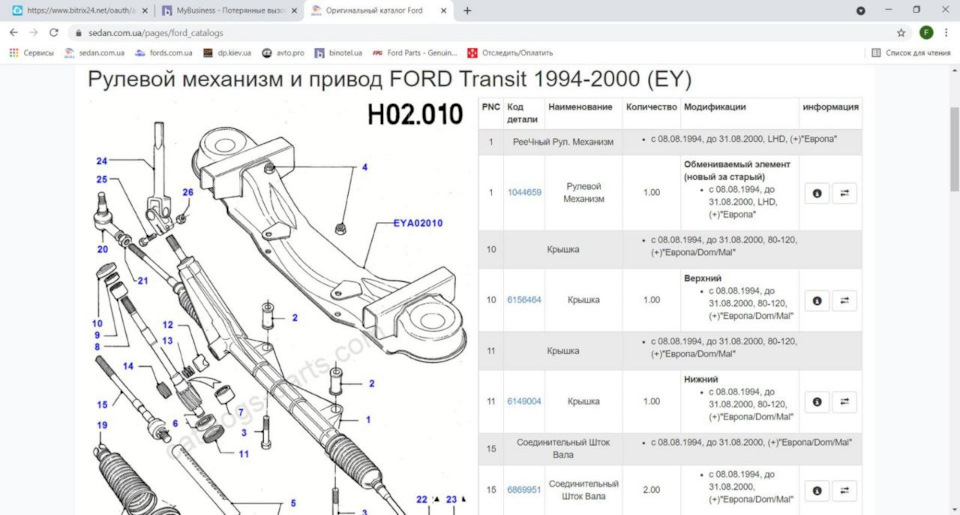Screen dimensions: 960x515
Task: Click the H02.010 diagram code heading
Action: tap(414, 115)
